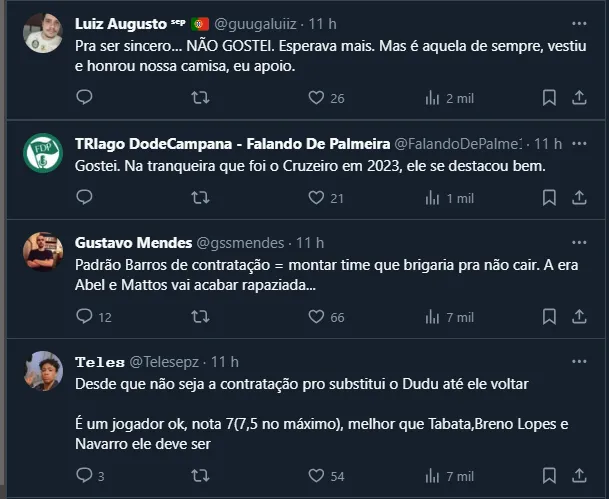The image size is (609, 499).
Task: Like the Falando De Palmeira tweet
Action: click(x=316, y=198)
